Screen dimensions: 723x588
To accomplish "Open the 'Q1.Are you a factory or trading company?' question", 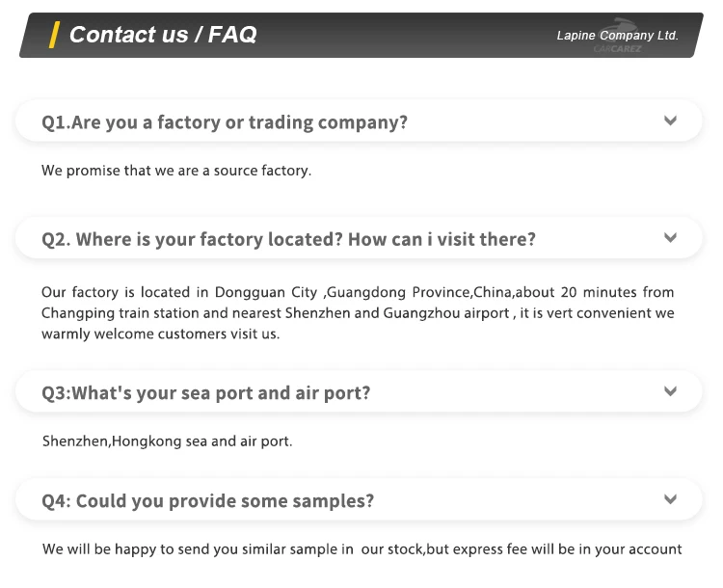I will 225,122.
